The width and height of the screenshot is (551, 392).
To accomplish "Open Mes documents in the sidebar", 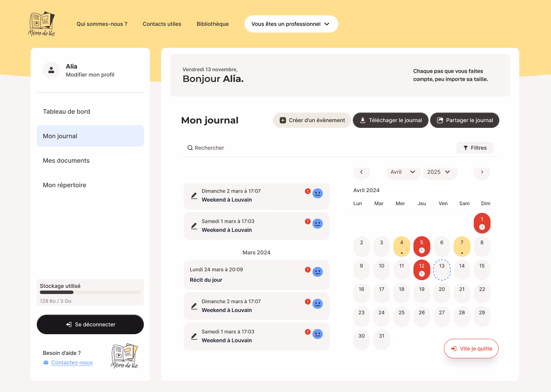I will click(66, 160).
